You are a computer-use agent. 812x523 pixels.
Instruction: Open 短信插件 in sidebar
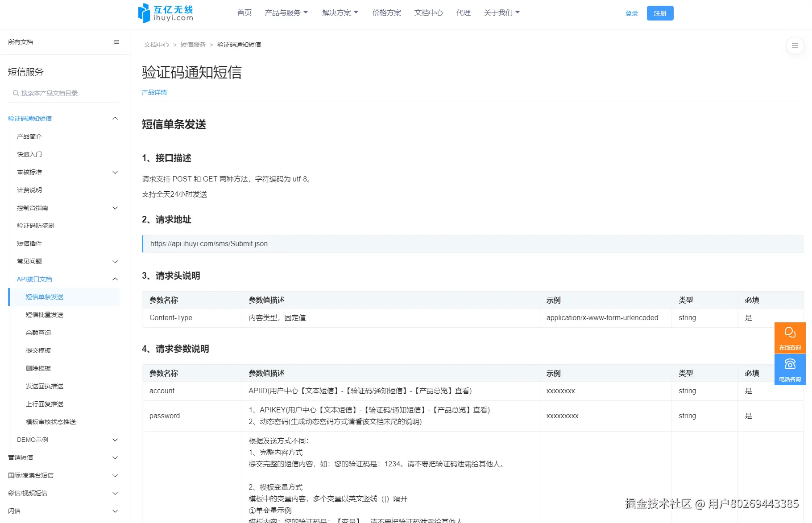pyautogui.click(x=29, y=243)
